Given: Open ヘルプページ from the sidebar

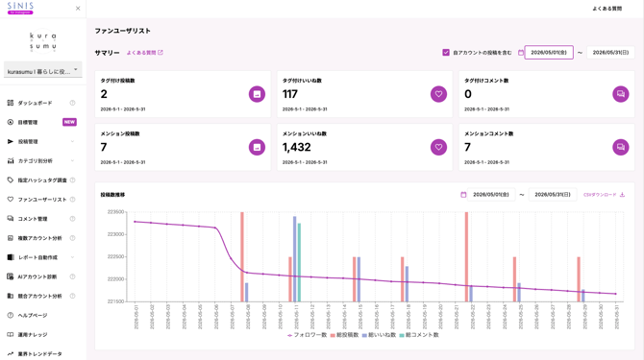Looking at the screenshot, I should tap(32, 315).
